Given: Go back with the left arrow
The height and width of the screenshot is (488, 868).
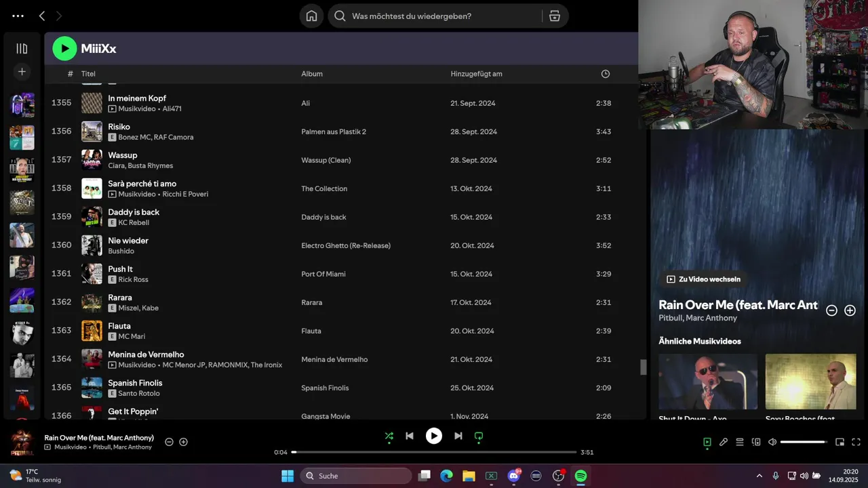Looking at the screenshot, I should [x=42, y=16].
